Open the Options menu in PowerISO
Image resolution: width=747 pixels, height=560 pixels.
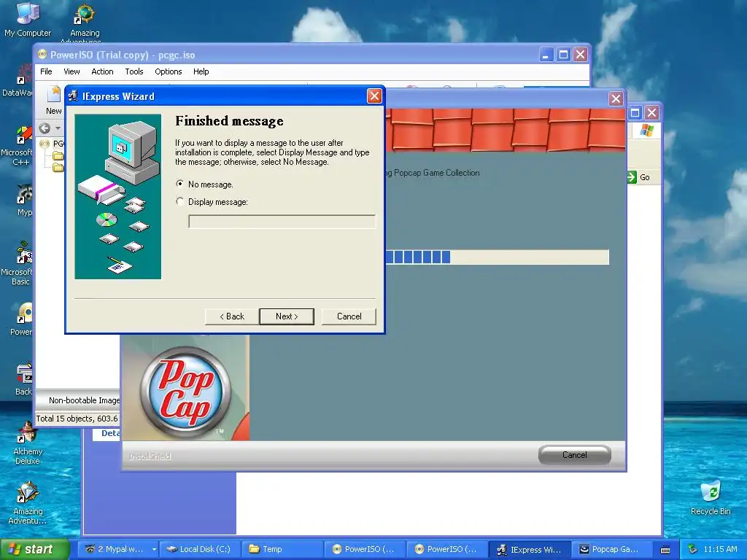(x=169, y=71)
